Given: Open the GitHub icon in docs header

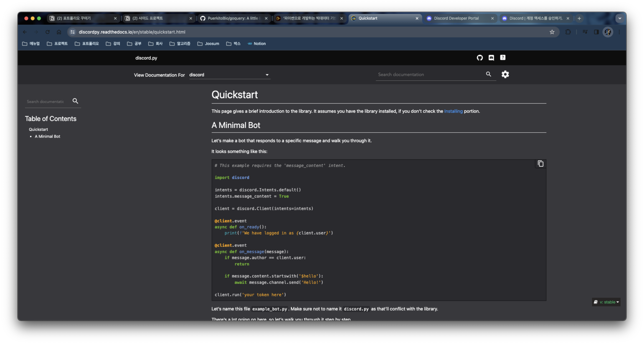Looking at the screenshot, I should coord(480,58).
